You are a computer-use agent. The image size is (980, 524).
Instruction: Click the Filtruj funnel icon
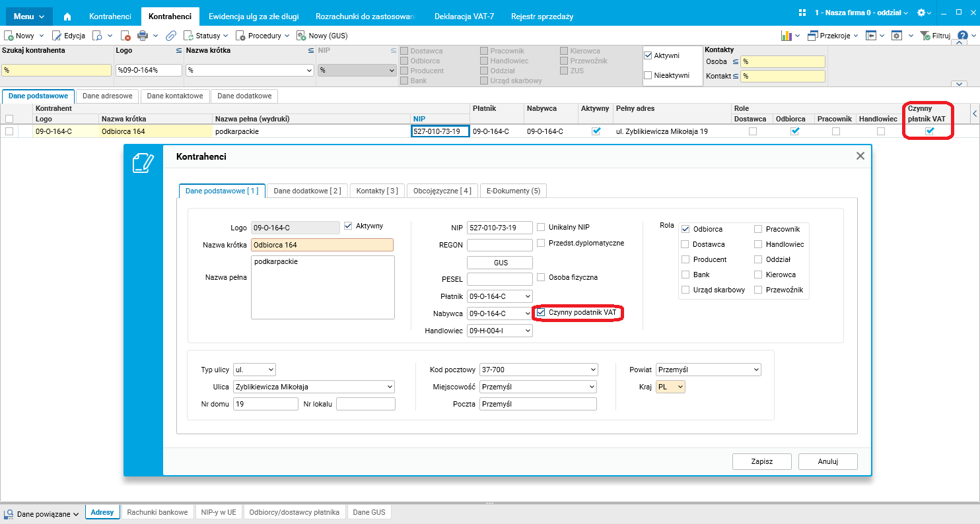pyautogui.click(x=925, y=36)
